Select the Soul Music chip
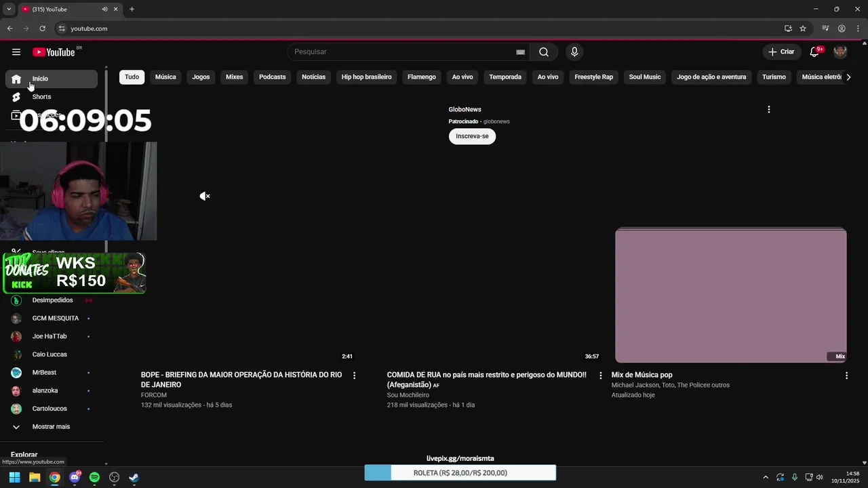The width and height of the screenshot is (868, 488). click(645, 77)
